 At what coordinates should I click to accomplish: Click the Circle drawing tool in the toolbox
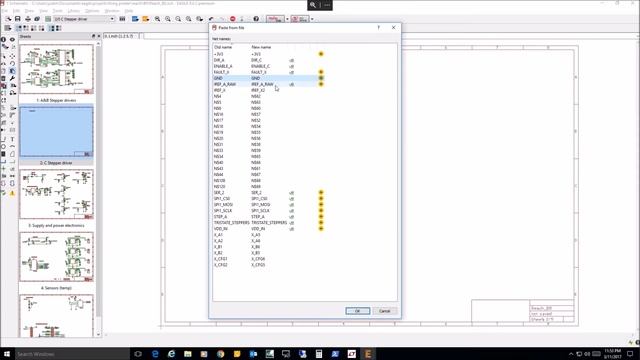4,146
